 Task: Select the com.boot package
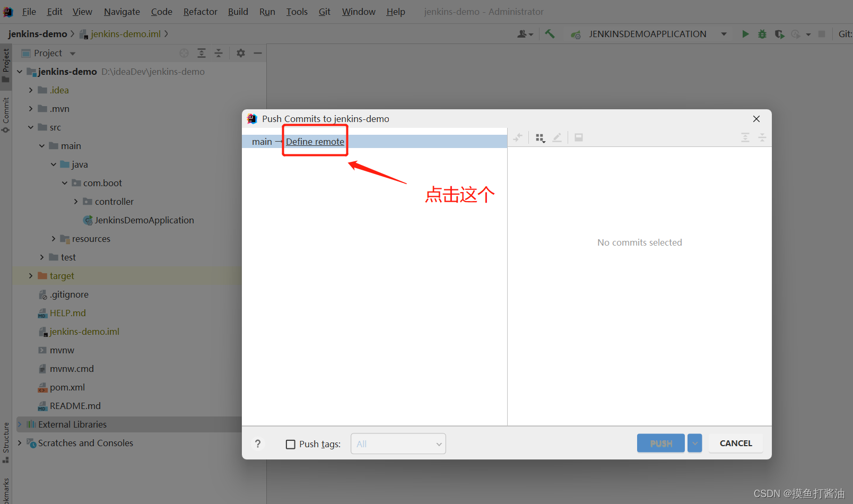pos(102,183)
